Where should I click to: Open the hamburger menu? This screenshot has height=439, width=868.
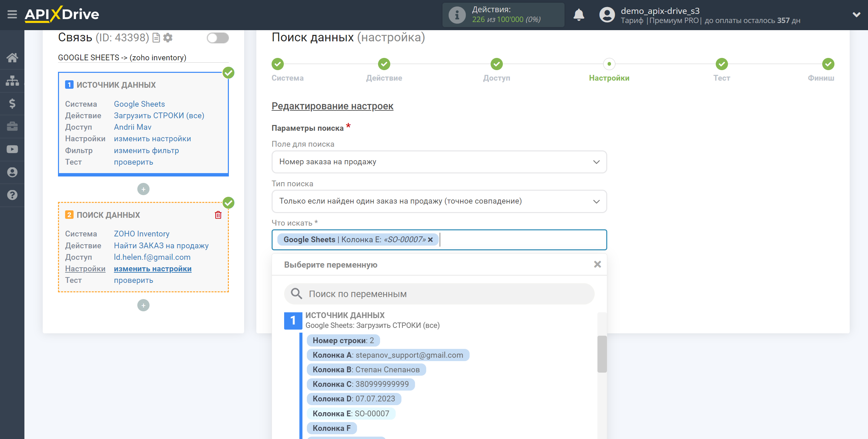tap(12, 15)
